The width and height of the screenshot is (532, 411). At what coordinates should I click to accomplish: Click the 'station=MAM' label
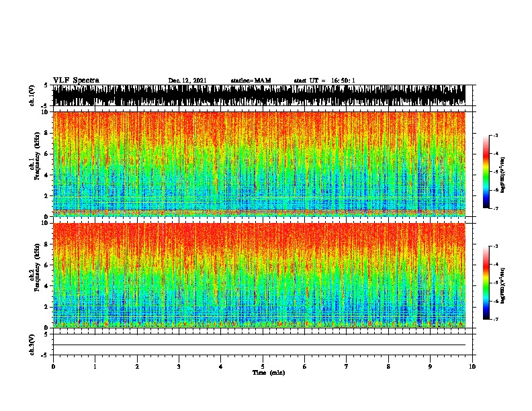251,81
